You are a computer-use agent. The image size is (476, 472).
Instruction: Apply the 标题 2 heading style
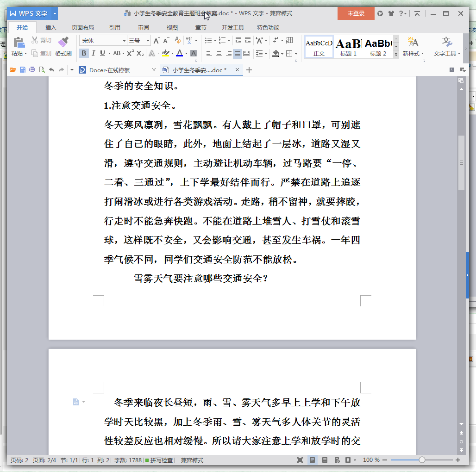[x=378, y=47]
